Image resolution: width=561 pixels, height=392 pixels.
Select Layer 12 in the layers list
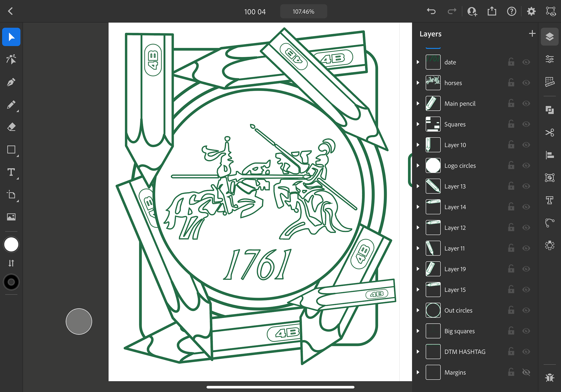point(475,227)
